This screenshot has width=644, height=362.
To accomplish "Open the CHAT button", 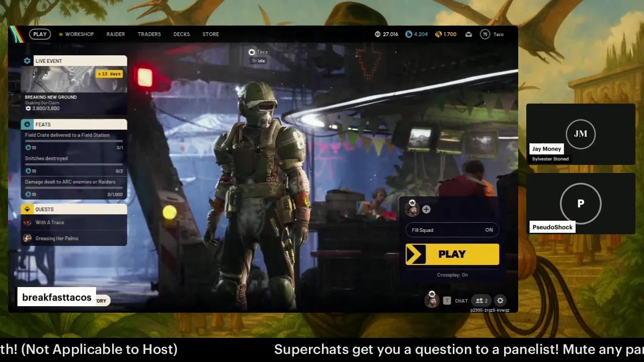I will (461, 301).
